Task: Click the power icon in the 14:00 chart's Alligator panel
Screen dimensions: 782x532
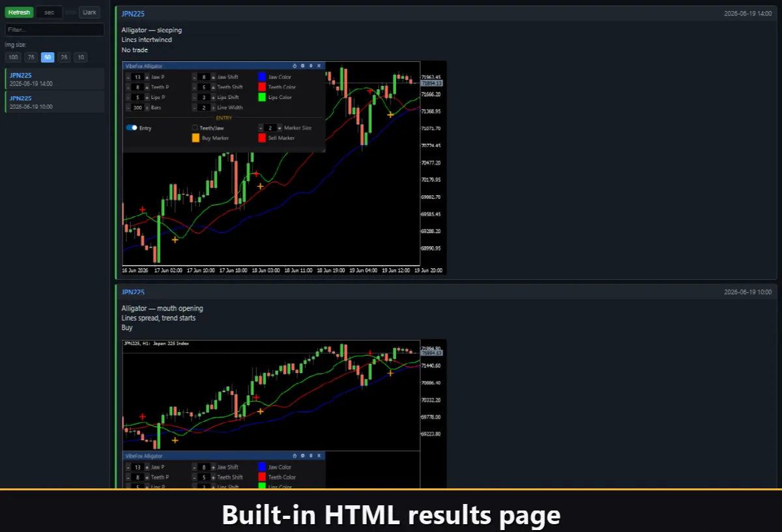Action: tap(295, 66)
